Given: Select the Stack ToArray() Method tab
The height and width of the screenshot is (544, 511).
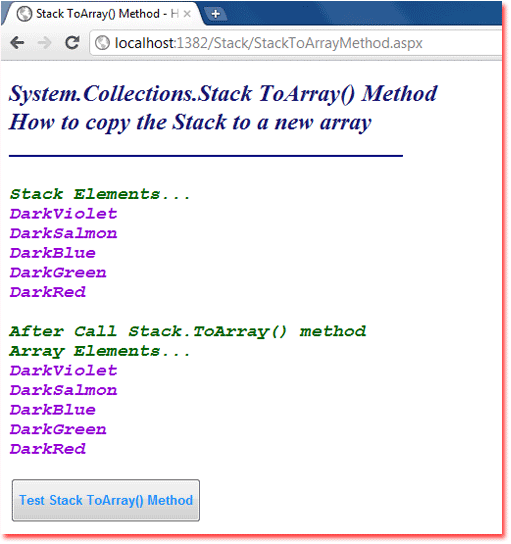Looking at the screenshot, I should coord(104,14).
